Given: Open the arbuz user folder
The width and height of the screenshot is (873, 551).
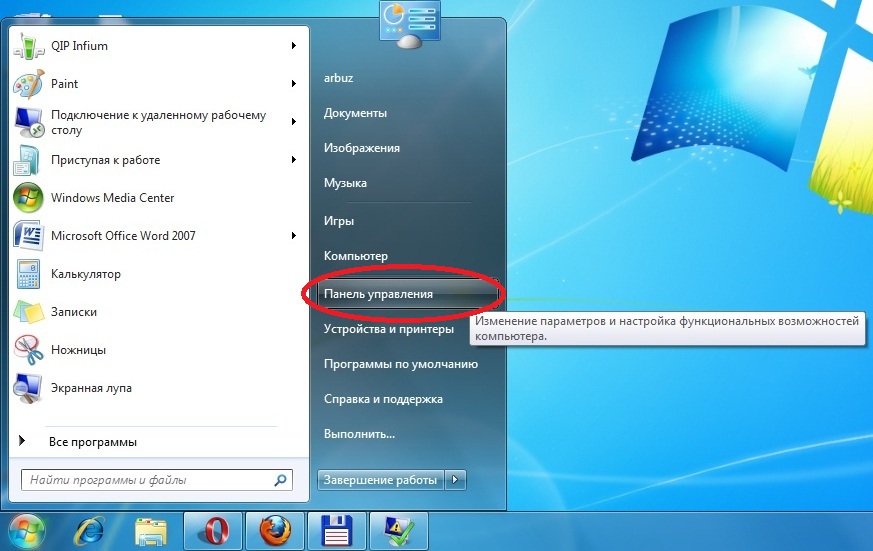Looking at the screenshot, I should (339, 78).
